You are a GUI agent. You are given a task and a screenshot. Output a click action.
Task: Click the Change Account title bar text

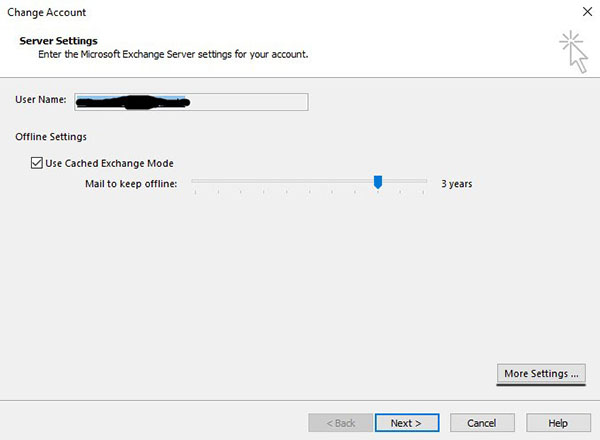point(47,13)
